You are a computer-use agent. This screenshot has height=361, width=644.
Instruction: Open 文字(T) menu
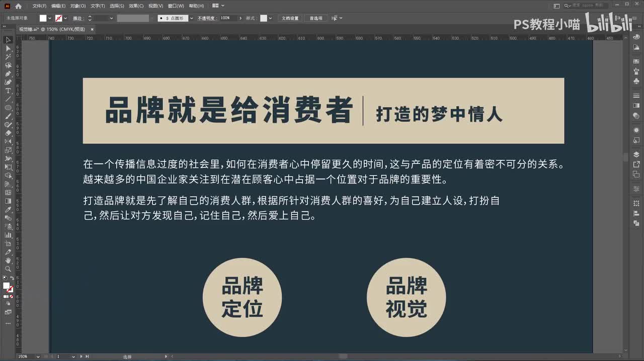[98, 6]
